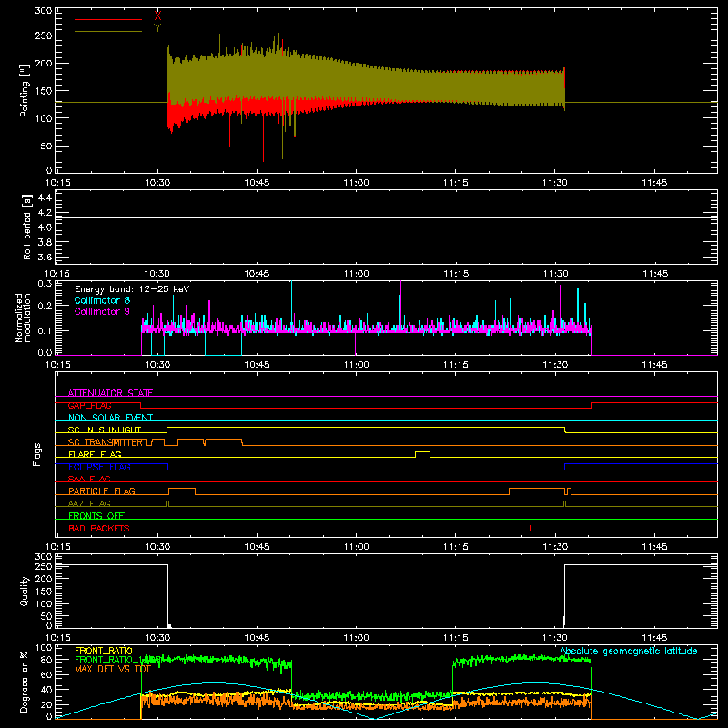Select the NON_SOLAR_EVENT flag label
Screen dimensions: 728x728
click(x=110, y=418)
